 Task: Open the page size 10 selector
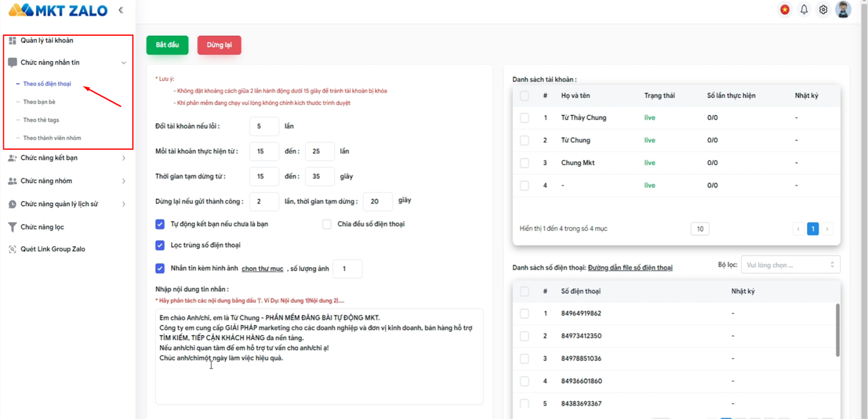click(700, 229)
